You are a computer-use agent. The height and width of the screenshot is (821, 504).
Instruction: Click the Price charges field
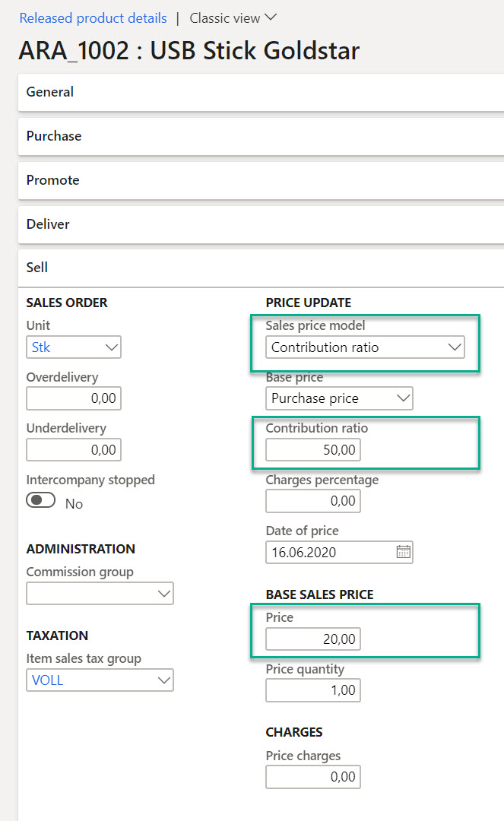[x=313, y=777]
